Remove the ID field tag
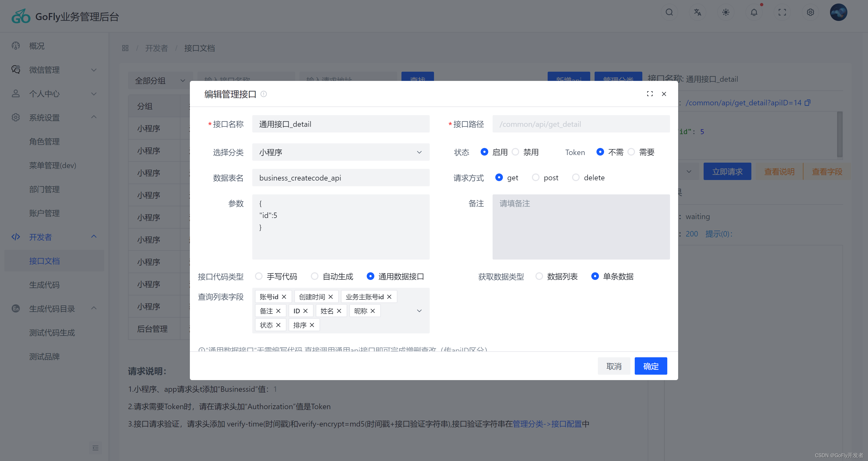Viewport: 868px width, 461px height. click(305, 311)
